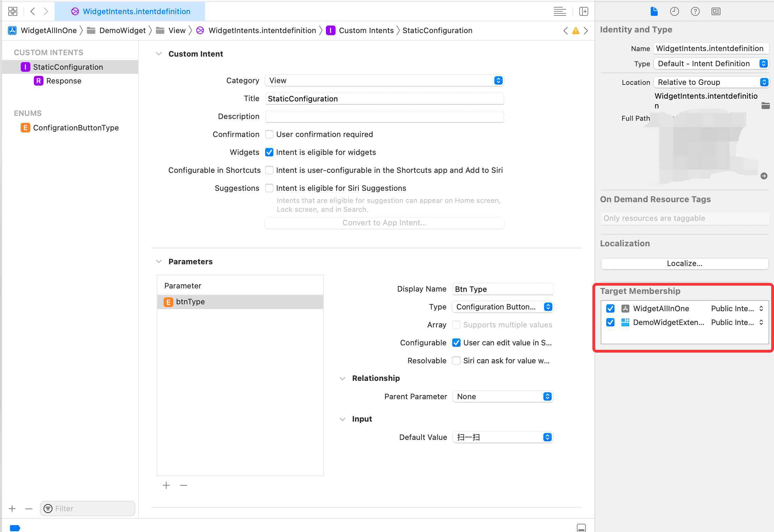Image resolution: width=774 pixels, height=532 pixels.
Task: Enable User confirmation required checkbox
Action: tap(269, 134)
